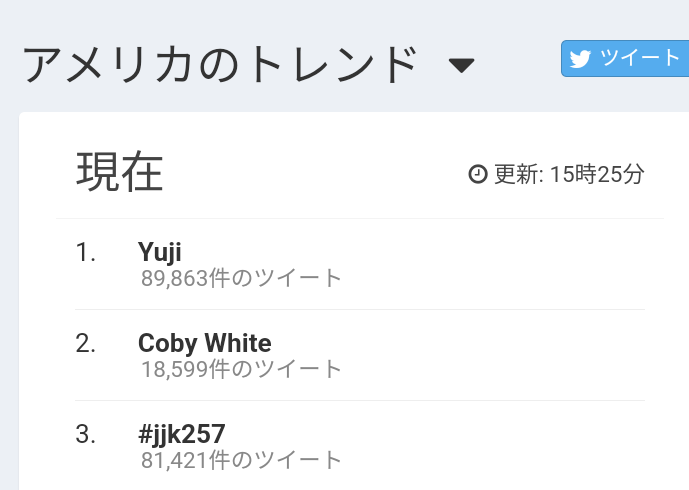The width and height of the screenshot is (689, 490).
Task: Open the Coby White trend
Action: pyautogui.click(x=204, y=343)
